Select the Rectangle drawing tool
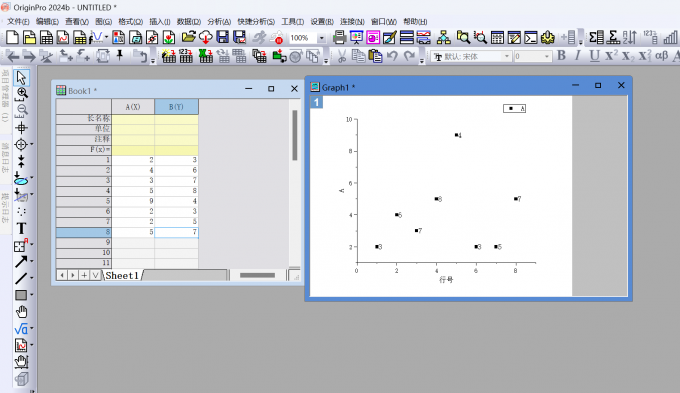 point(21,295)
